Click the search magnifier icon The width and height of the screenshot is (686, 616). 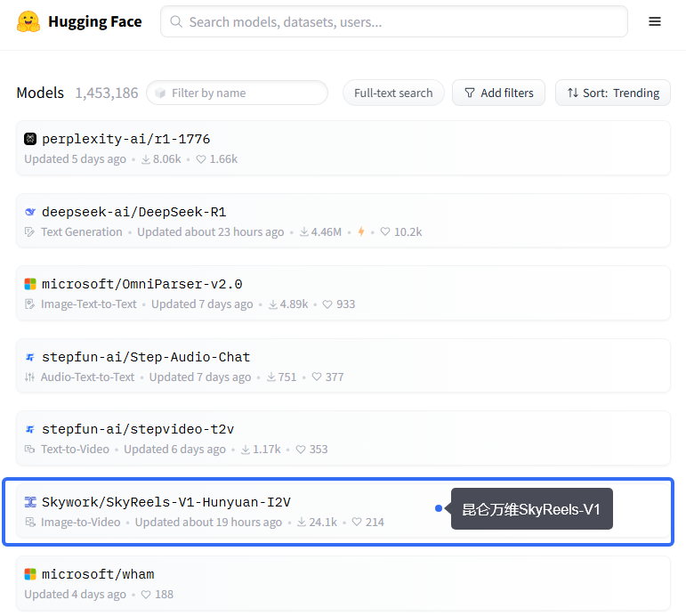(x=176, y=21)
